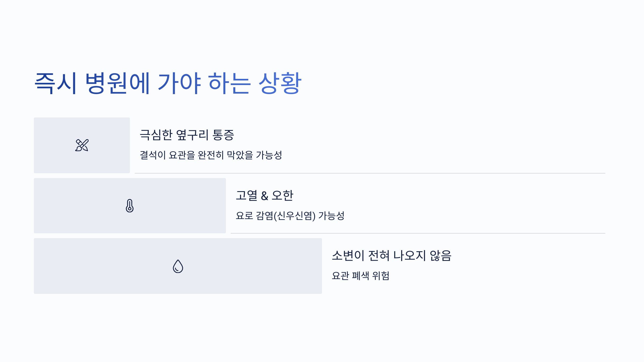Select the divider line below the flank pain item
The image size is (644, 362).
370,173
